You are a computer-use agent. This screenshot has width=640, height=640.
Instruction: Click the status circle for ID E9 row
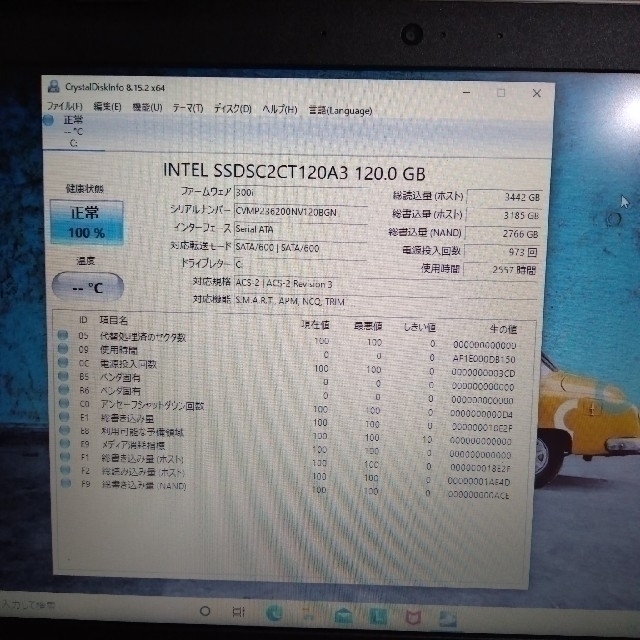(x=65, y=443)
